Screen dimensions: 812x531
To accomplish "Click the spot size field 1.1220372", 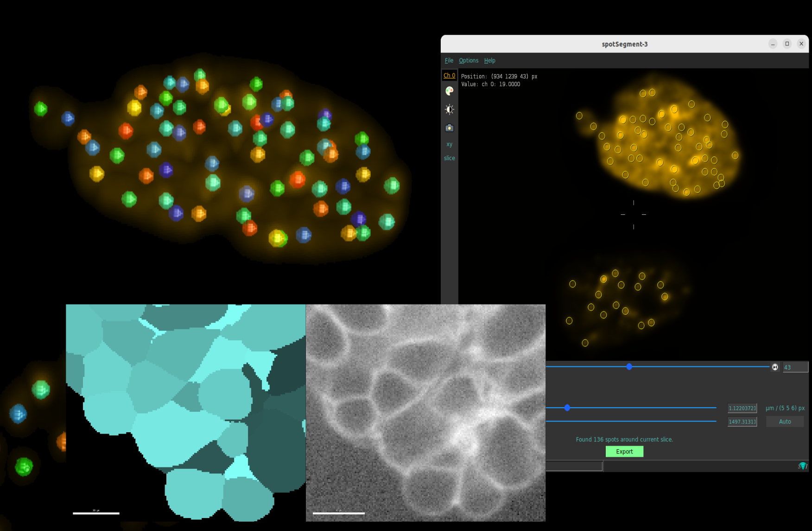I will tap(742, 408).
